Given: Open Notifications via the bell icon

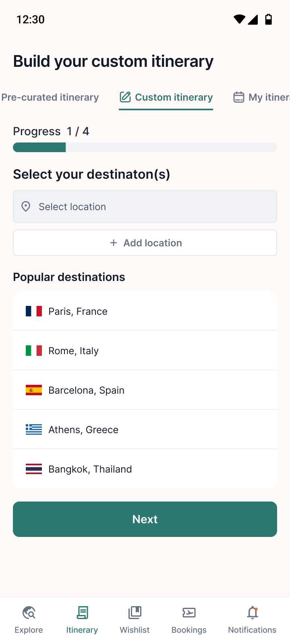Looking at the screenshot, I should [x=252, y=612].
